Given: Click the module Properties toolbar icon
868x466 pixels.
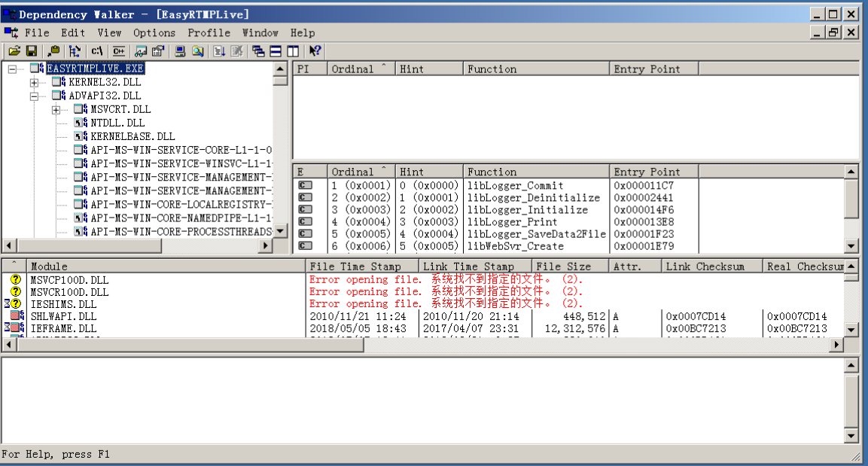Looking at the screenshot, I should tap(158, 51).
